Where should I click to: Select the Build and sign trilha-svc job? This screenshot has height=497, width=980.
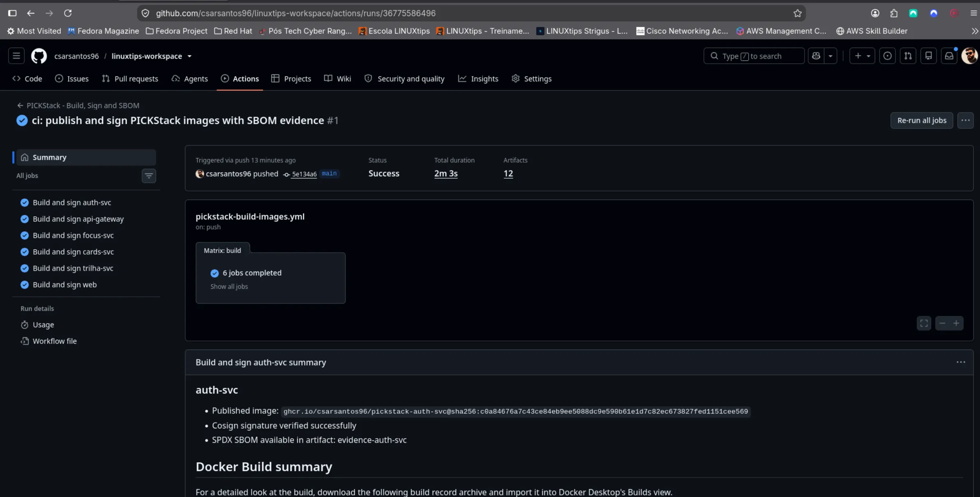click(x=73, y=268)
